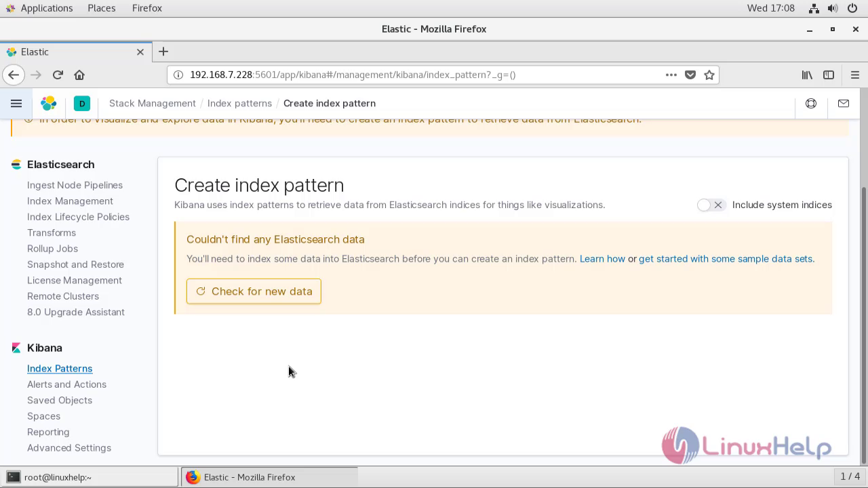Open Saved Objects
The width and height of the screenshot is (868, 488).
pyautogui.click(x=60, y=400)
